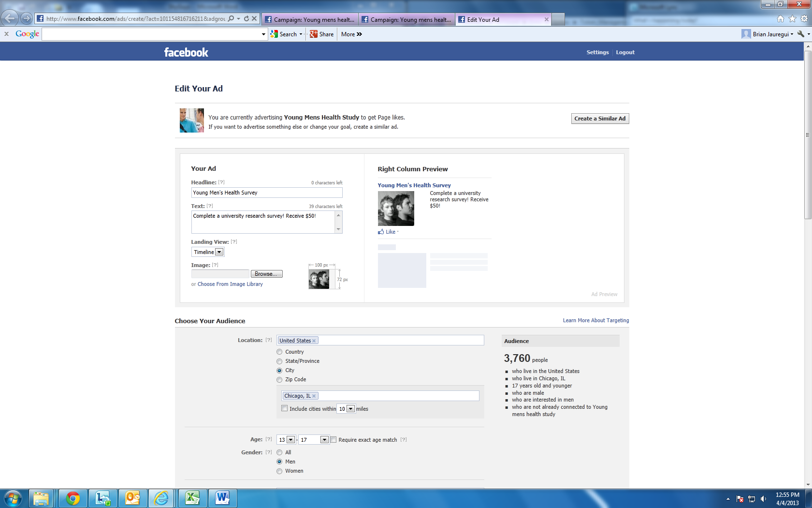This screenshot has width=812, height=508.
Task: Click the browser forward arrow
Action: click(x=27, y=18)
